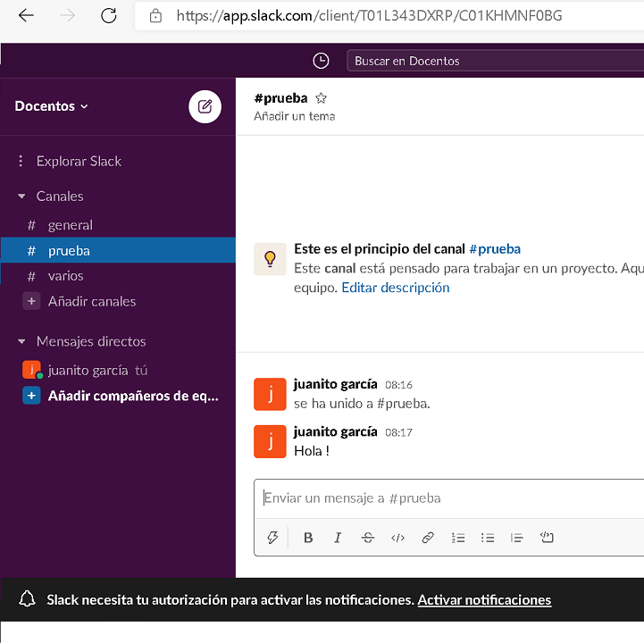Open the #prueba channel header title

click(x=280, y=98)
